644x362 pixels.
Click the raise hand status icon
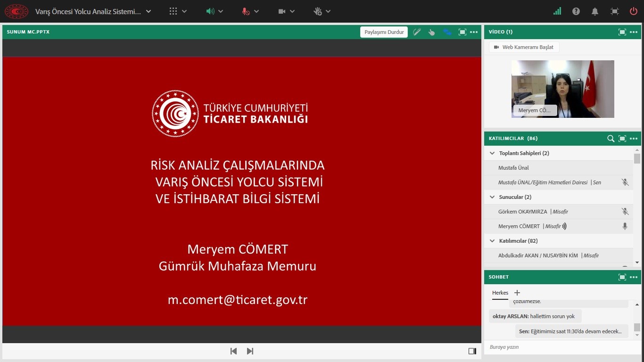tap(318, 11)
